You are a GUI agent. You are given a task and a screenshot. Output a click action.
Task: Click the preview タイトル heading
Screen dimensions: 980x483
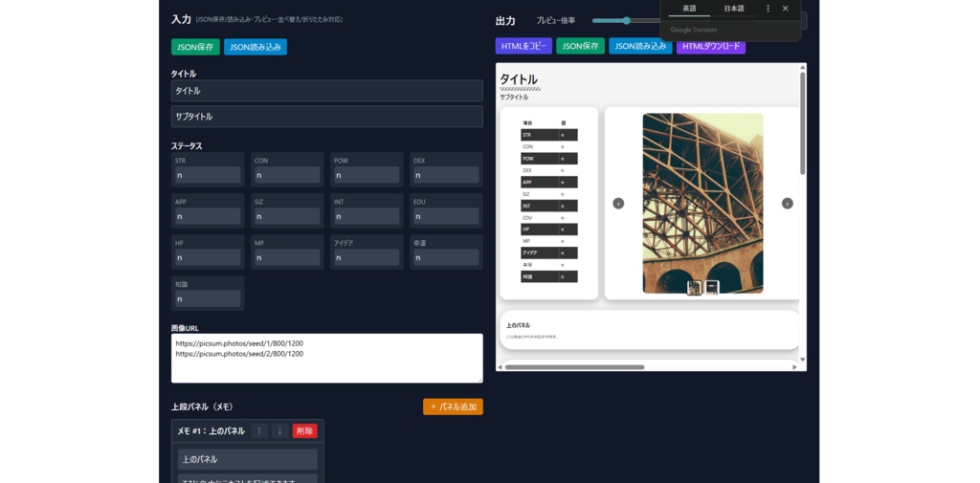(x=518, y=79)
